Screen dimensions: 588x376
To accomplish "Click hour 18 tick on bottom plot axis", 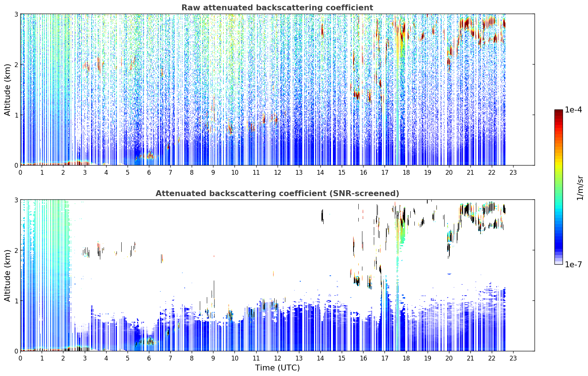I will click(x=406, y=358).
